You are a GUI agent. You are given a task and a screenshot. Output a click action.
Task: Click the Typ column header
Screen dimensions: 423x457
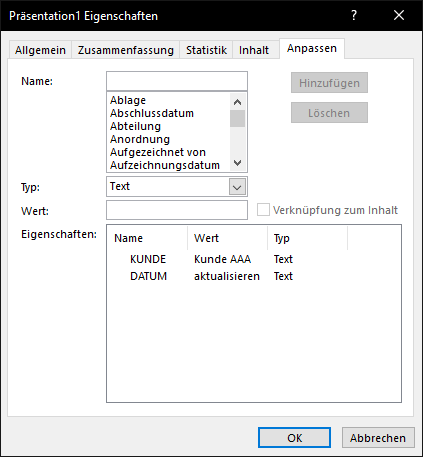tap(307, 238)
